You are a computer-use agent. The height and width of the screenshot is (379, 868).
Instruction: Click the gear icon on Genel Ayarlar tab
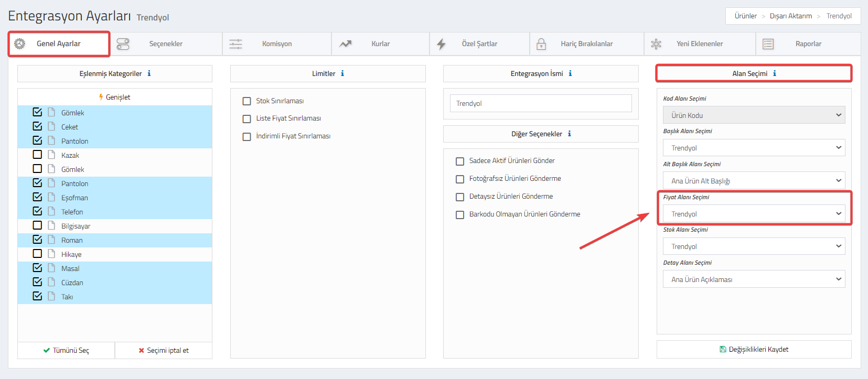pos(19,44)
